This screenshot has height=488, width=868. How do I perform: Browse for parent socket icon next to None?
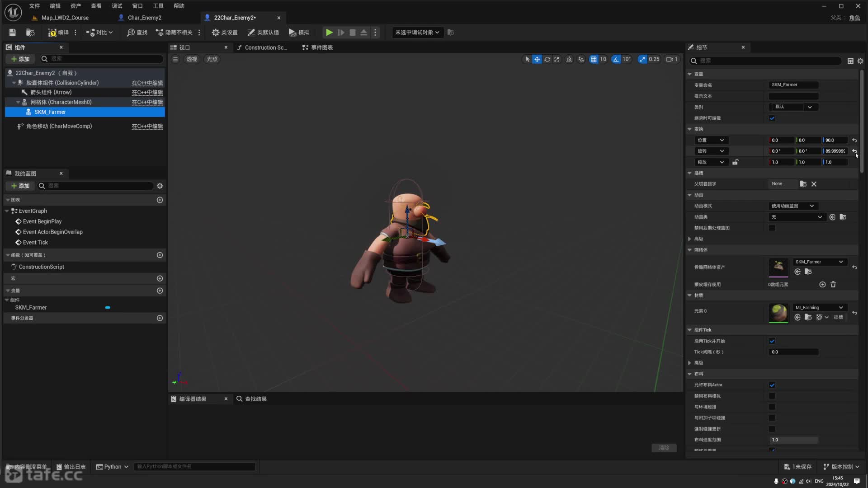click(x=803, y=184)
